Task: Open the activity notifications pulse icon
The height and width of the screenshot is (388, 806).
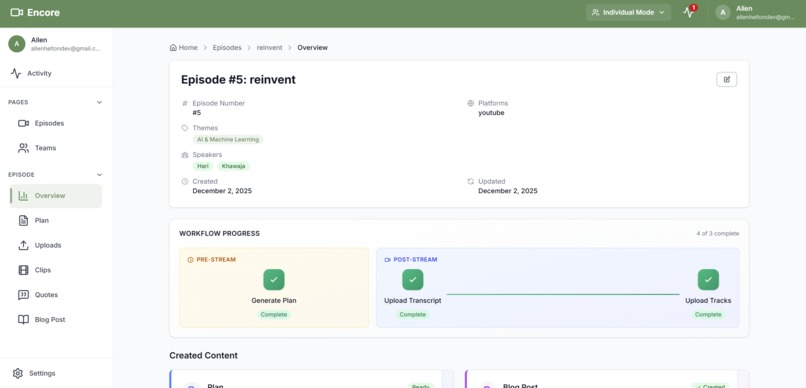Action: 689,12
